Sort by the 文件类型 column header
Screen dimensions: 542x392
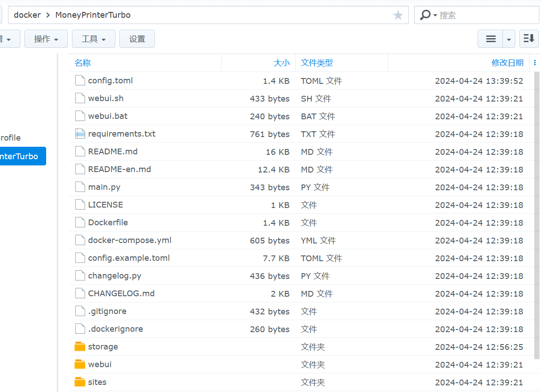click(x=317, y=63)
